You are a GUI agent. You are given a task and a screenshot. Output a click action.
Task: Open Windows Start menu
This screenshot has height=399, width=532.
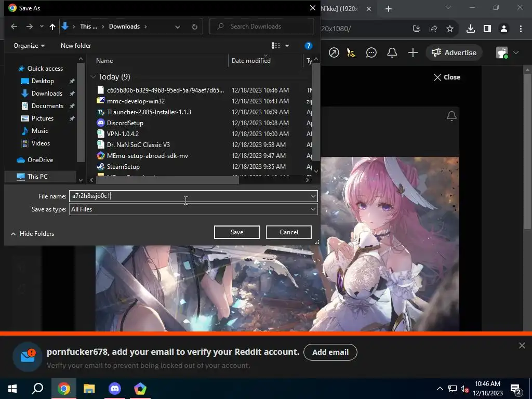click(12, 389)
